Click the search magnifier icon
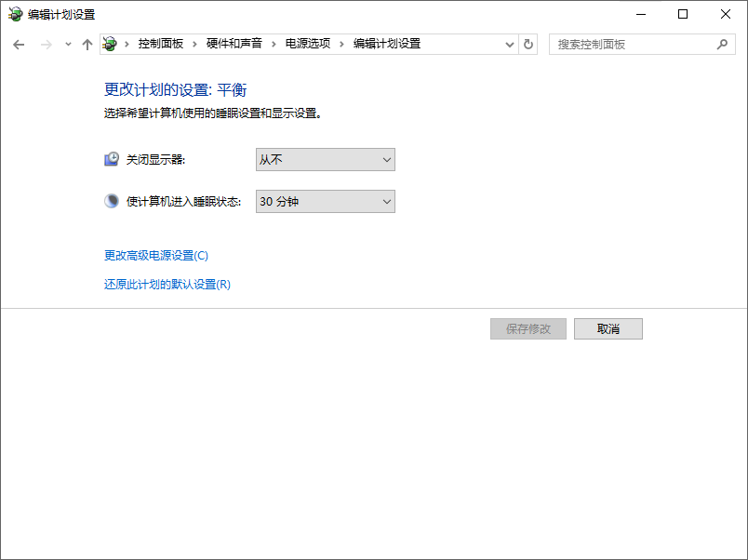748x560 pixels. click(722, 44)
